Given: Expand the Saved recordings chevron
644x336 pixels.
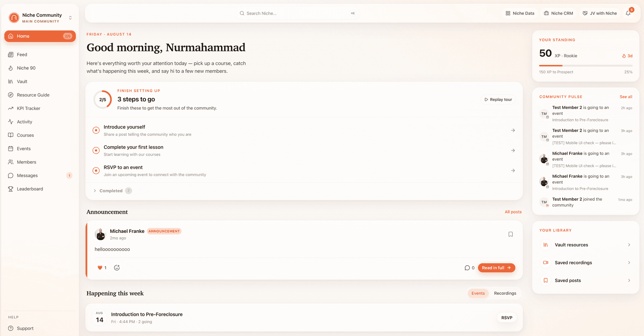Looking at the screenshot, I should (x=629, y=263).
